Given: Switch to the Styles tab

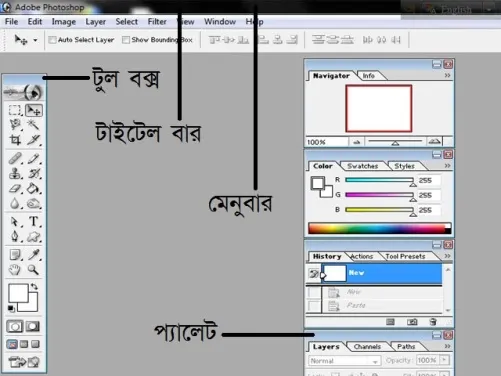Looking at the screenshot, I should pyautogui.click(x=404, y=166).
